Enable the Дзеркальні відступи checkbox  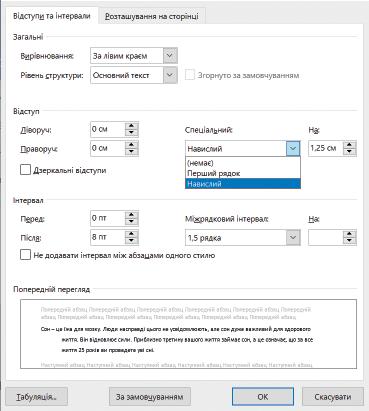tap(25, 170)
